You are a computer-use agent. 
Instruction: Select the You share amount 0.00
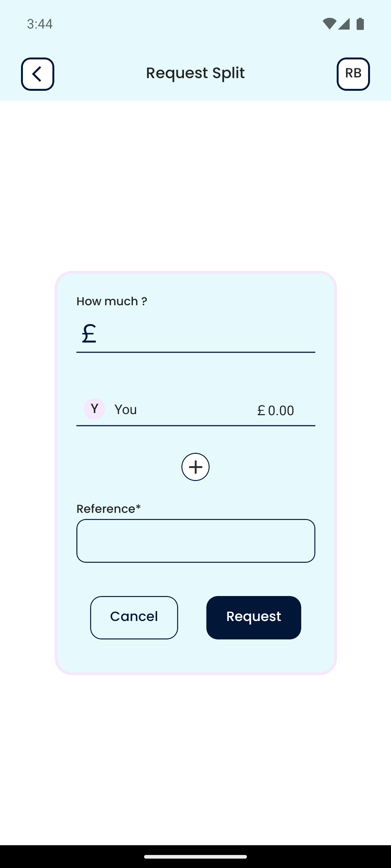(x=281, y=410)
